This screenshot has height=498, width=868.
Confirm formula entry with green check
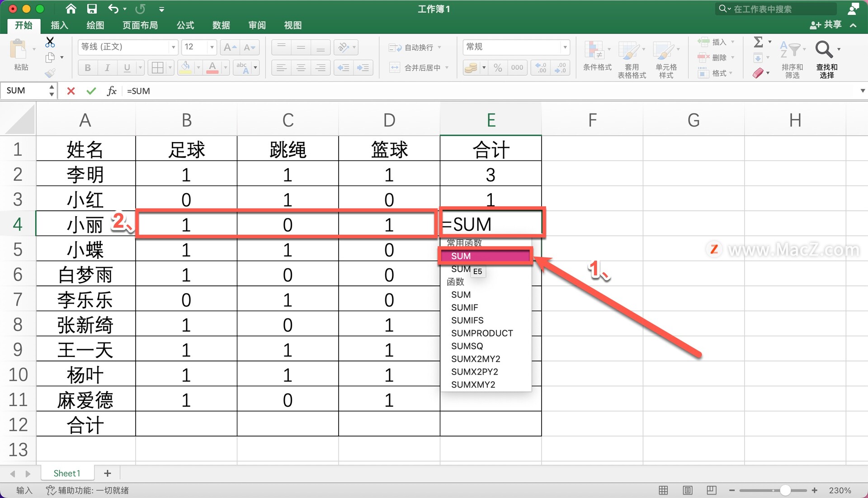pyautogui.click(x=91, y=91)
